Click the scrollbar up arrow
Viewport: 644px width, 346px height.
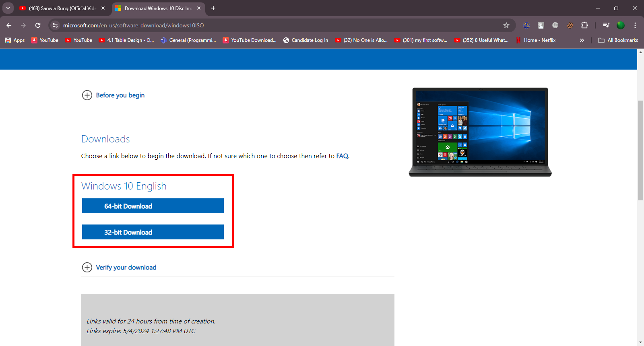click(640, 52)
